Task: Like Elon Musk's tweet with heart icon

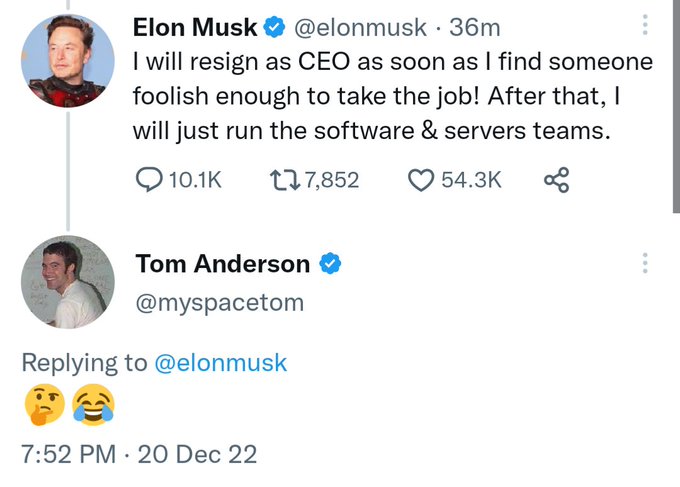Action: click(x=420, y=180)
